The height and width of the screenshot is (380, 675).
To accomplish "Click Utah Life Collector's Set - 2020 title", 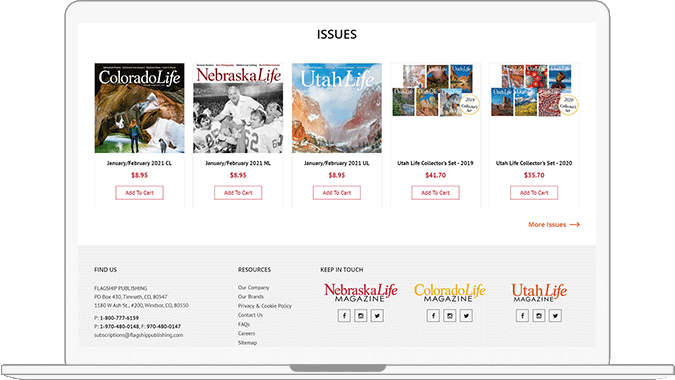I will (534, 163).
